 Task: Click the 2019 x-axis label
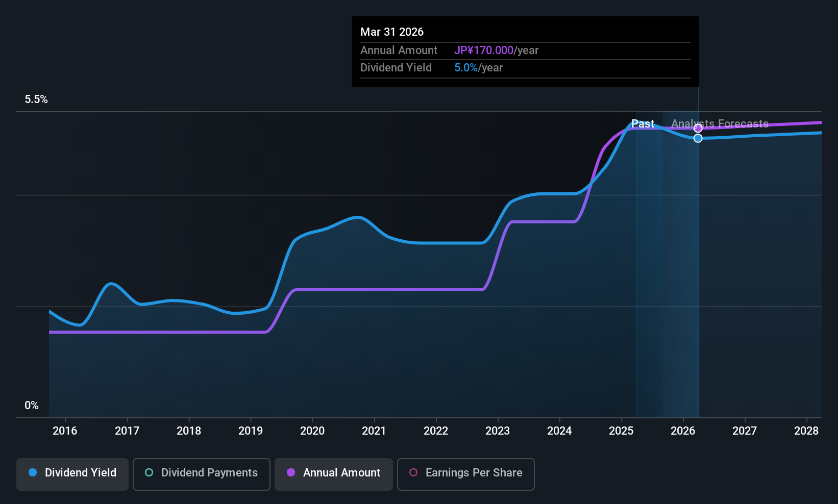click(x=251, y=431)
